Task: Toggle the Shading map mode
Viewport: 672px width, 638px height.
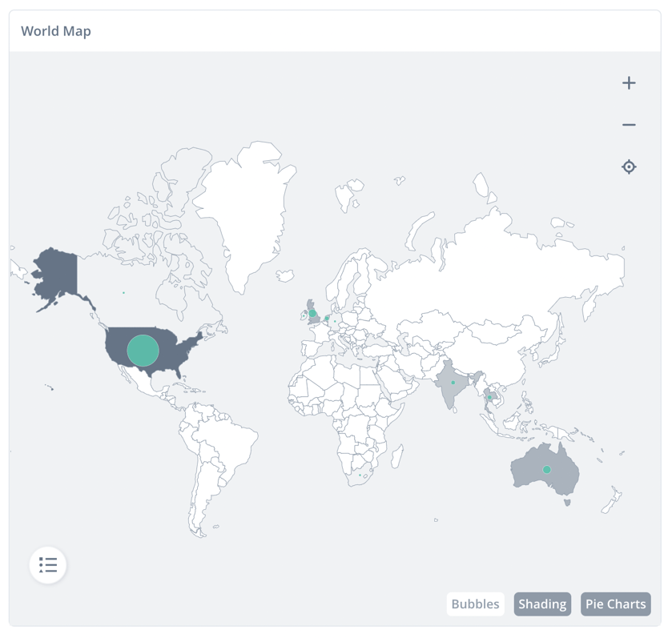Action: coord(542,604)
